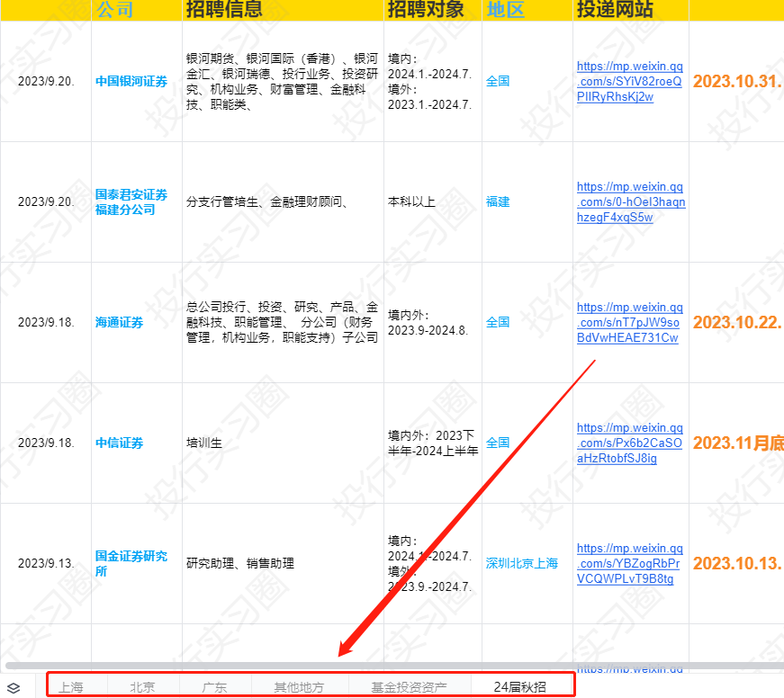The height and width of the screenshot is (698, 784).
Task: Switch to the 北京 sheet tab
Action: point(143,687)
